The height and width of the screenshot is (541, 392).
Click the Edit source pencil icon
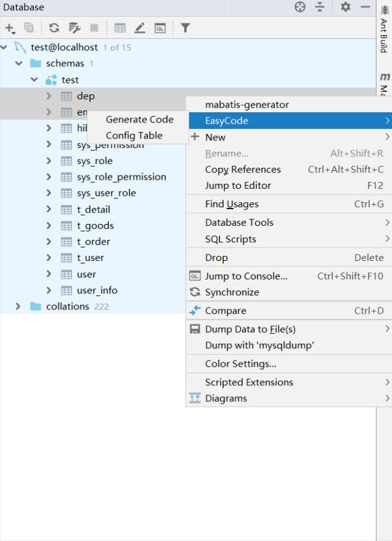[140, 27]
